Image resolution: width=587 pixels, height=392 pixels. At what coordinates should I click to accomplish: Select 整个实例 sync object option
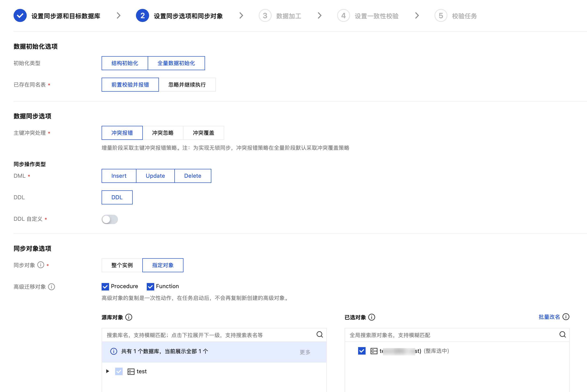[x=122, y=265]
